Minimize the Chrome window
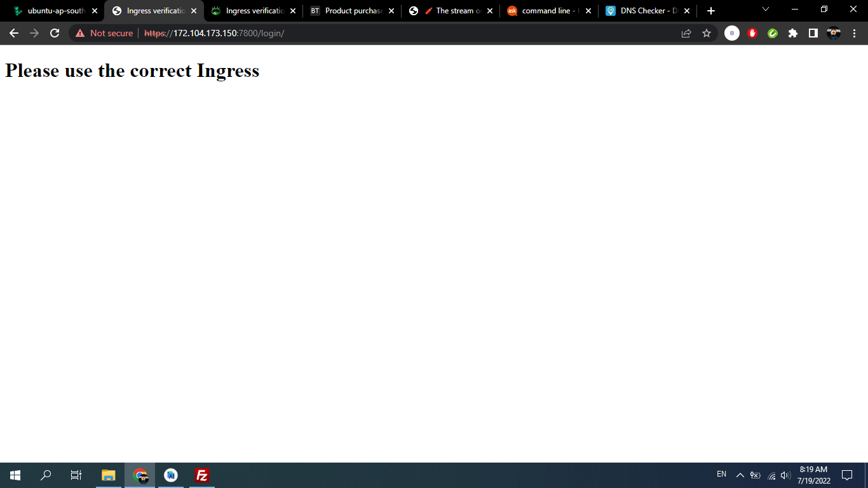Image resolution: width=868 pixels, height=488 pixels. (795, 9)
